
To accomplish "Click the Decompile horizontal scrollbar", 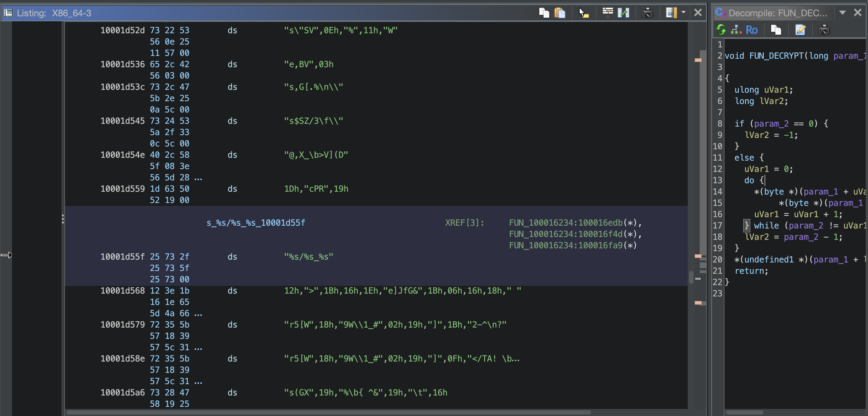I will 745,412.
